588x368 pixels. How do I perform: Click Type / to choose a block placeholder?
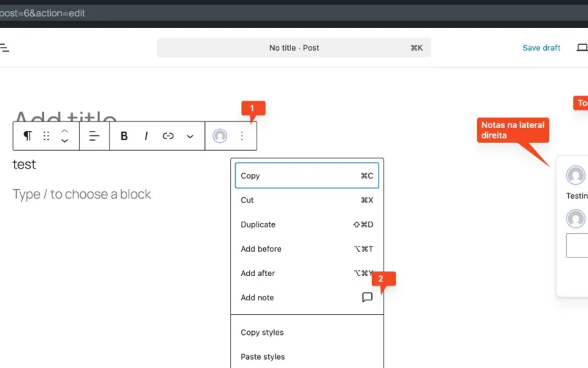pyautogui.click(x=82, y=194)
